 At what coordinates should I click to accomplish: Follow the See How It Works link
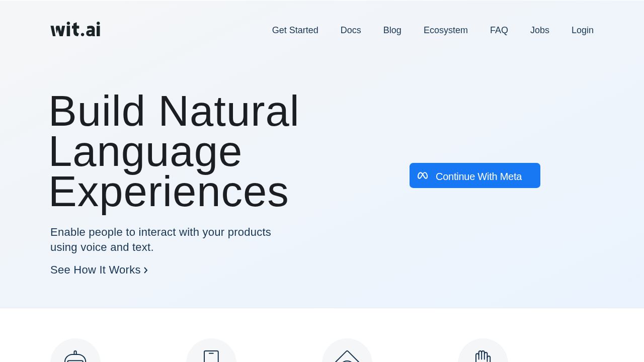[99, 270]
